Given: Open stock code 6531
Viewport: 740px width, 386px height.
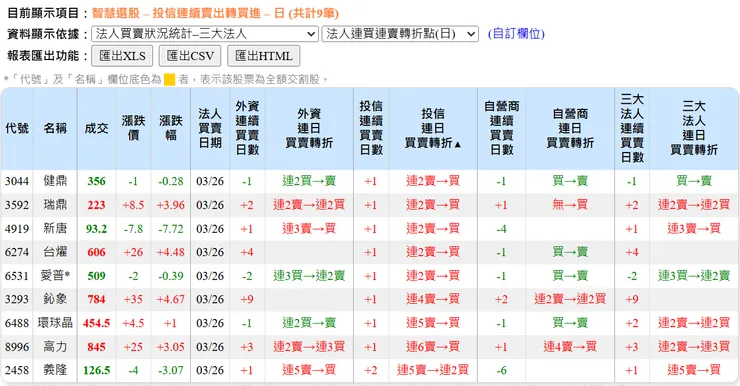Looking at the screenshot, I should pos(17,276).
